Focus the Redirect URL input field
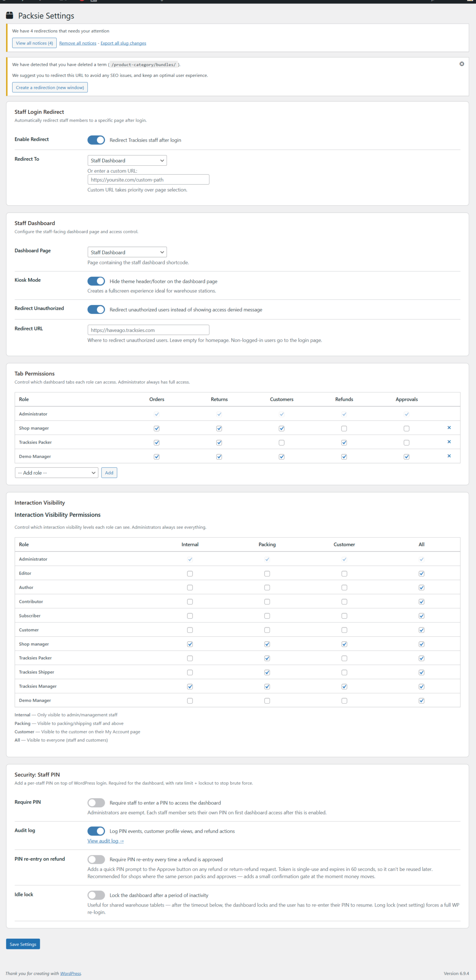Image resolution: width=476 pixels, height=980 pixels. 148,330
